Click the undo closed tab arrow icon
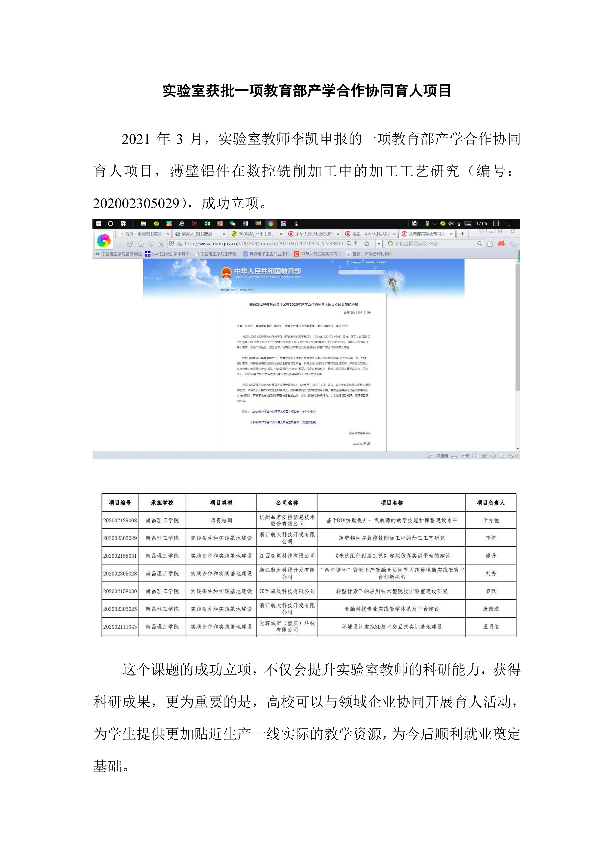The image size is (614, 868). 151,244
